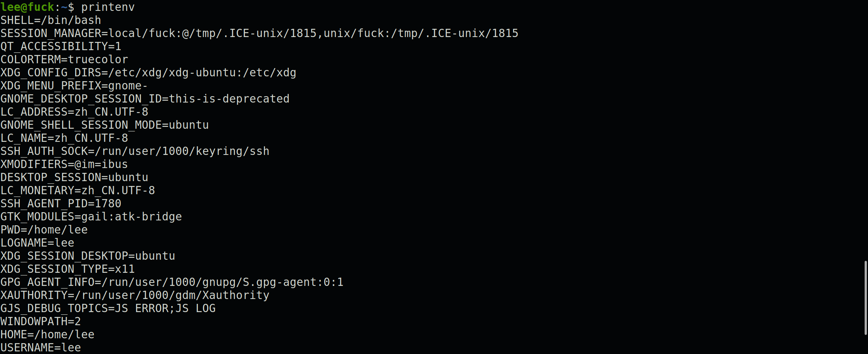868x354 pixels.
Task: Click the terminal vertical scrollbar
Action: tap(865, 298)
